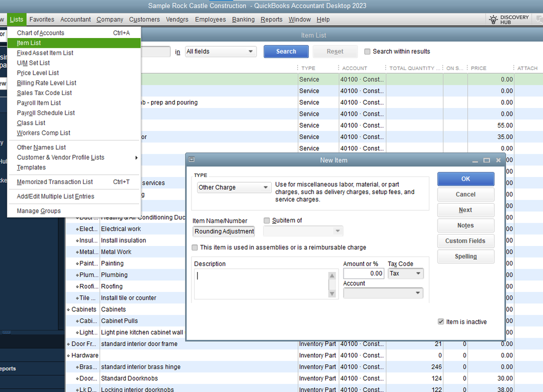The width and height of the screenshot is (543, 392).
Task: Choose Class List
Action: pyautogui.click(x=74, y=123)
